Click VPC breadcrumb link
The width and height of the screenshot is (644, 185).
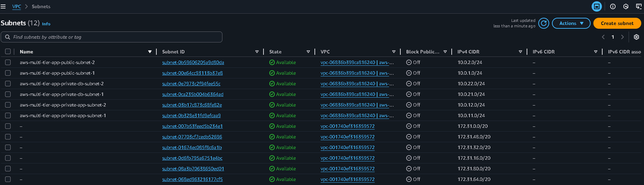[17, 7]
